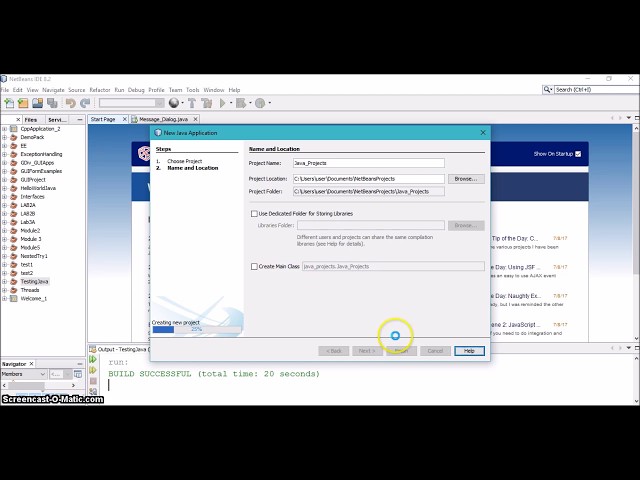Expand the CppApplication_2 project node

pyautogui.click(x=4, y=129)
